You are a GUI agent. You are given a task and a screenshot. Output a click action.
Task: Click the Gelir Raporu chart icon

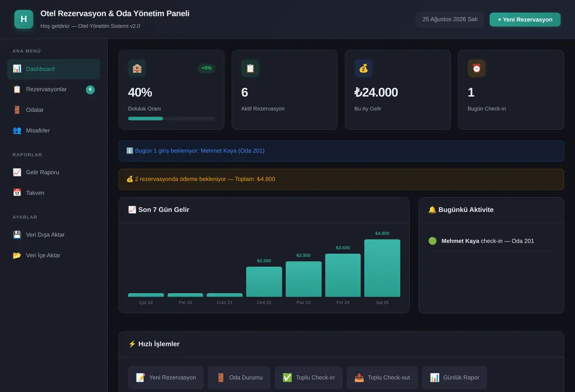17,172
